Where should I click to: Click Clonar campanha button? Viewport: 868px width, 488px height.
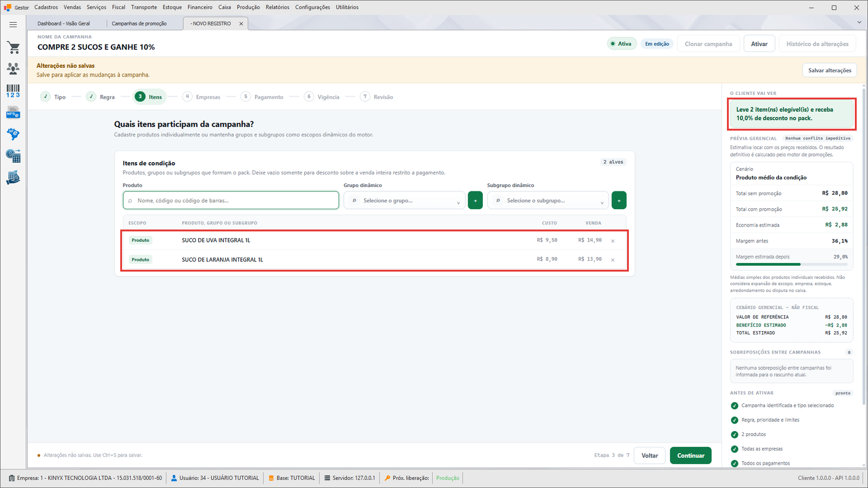coord(708,44)
